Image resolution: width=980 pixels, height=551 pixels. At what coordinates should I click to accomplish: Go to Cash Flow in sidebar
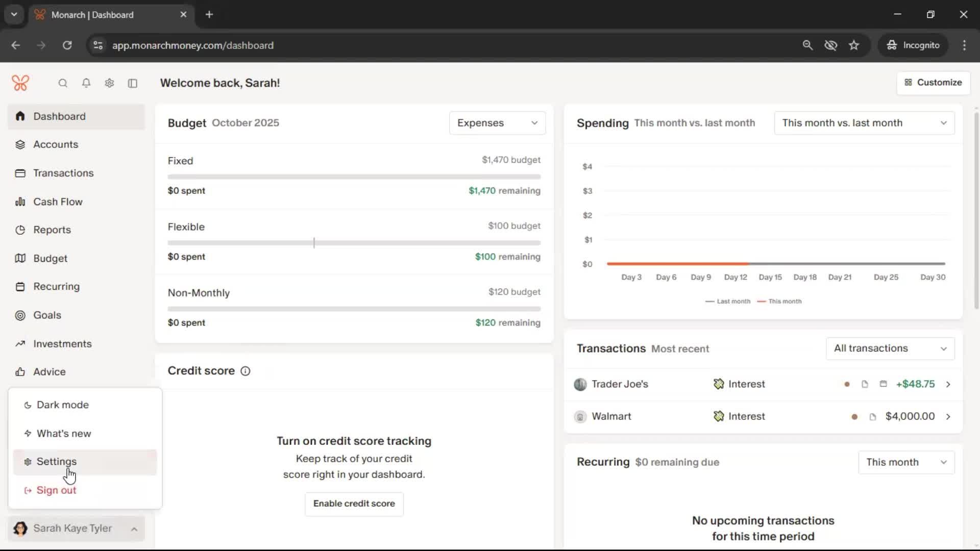(58, 202)
